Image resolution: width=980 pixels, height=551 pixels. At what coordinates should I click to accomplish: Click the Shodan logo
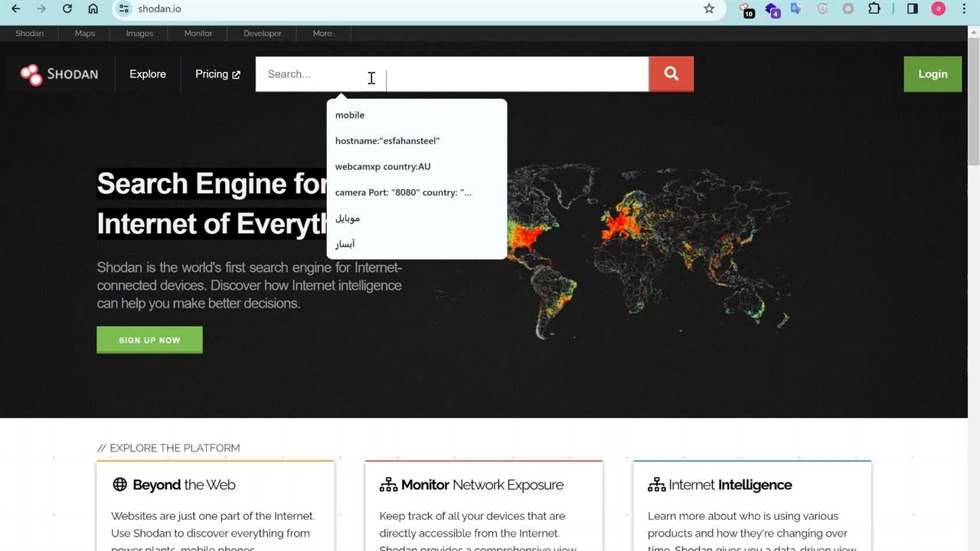click(60, 74)
